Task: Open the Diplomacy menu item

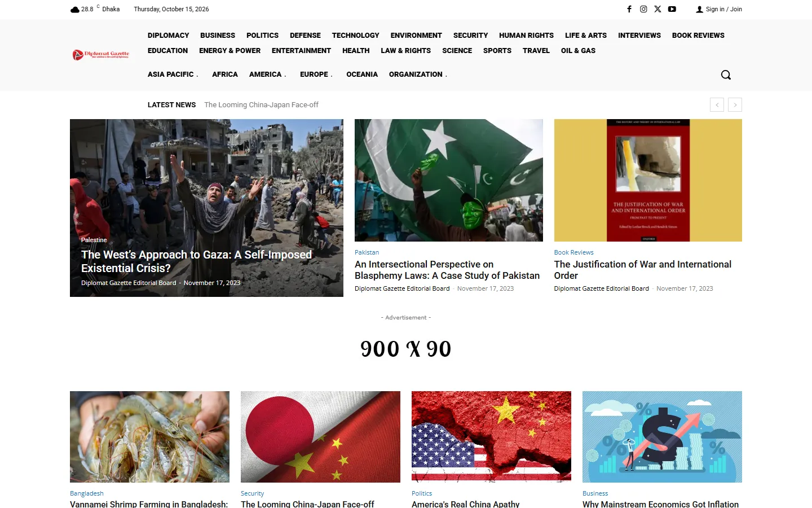Action: 168,35
